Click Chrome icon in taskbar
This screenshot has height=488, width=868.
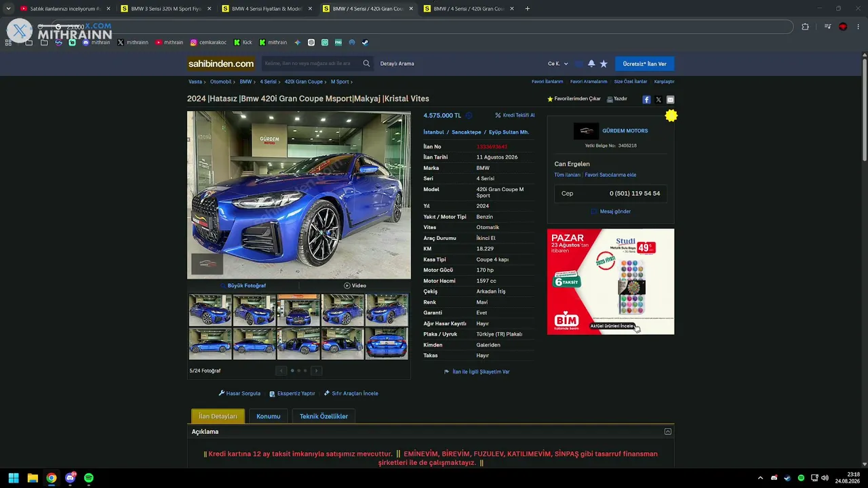pyautogui.click(x=52, y=478)
